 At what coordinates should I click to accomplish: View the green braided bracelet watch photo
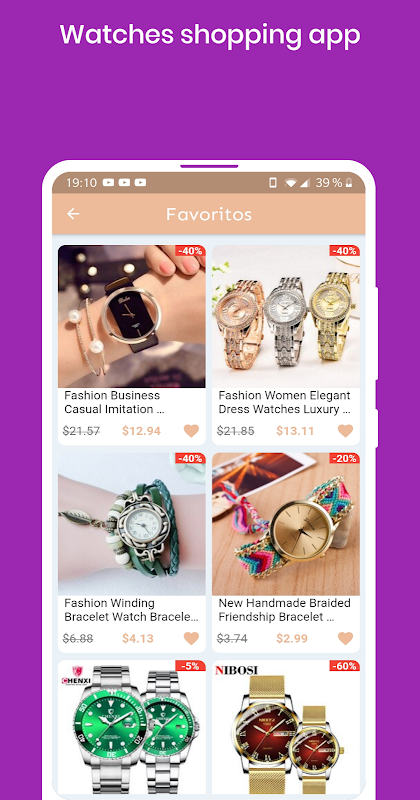coord(132,524)
